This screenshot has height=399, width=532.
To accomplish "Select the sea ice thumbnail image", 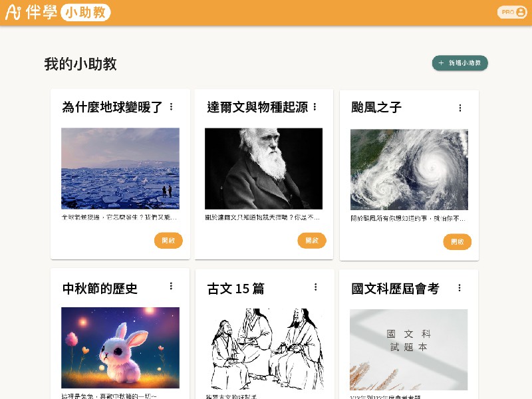I will [x=120, y=168].
